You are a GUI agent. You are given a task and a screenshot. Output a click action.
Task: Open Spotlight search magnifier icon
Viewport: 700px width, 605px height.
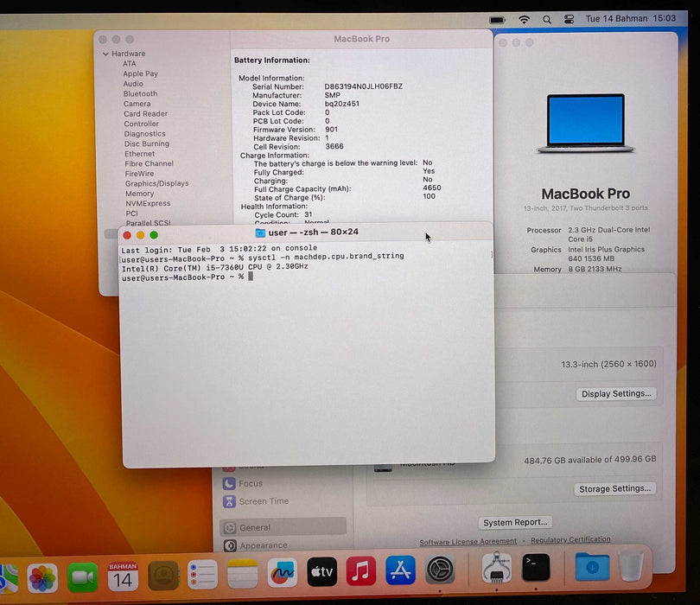547,20
